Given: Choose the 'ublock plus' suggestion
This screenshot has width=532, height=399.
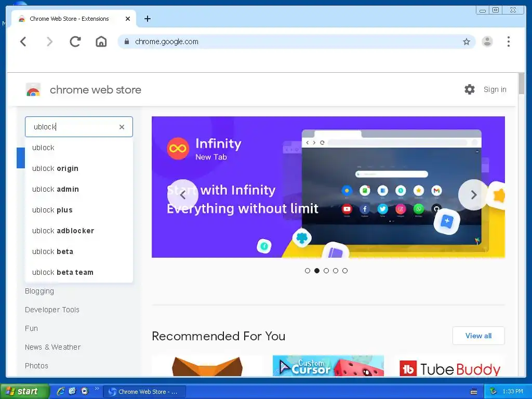Looking at the screenshot, I should coord(79,210).
